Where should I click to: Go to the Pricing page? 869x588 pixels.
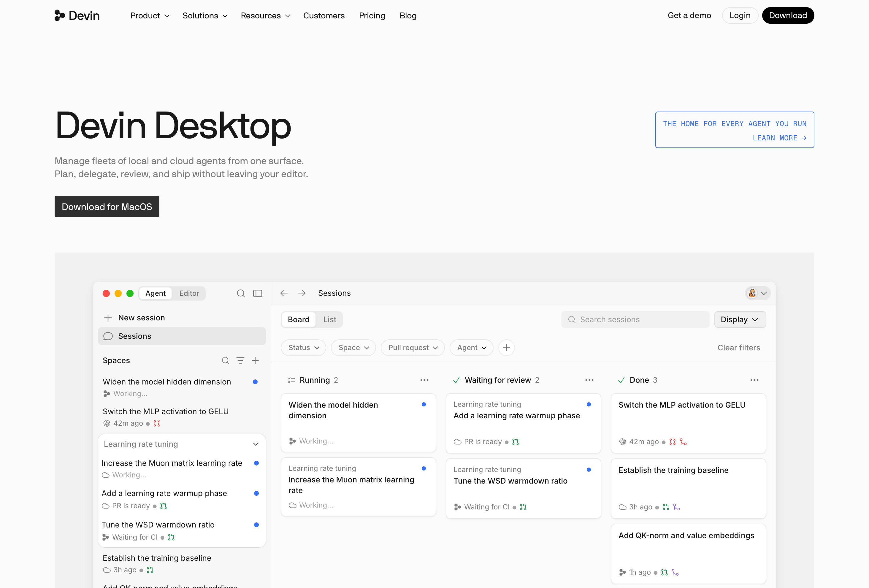coord(372,16)
